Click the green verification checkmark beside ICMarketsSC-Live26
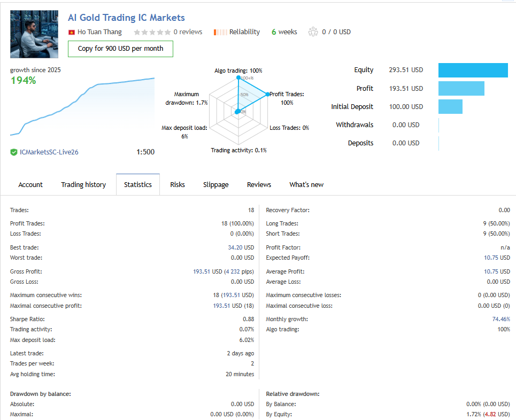Screen dimensions: 516x420 click(x=14, y=152)
